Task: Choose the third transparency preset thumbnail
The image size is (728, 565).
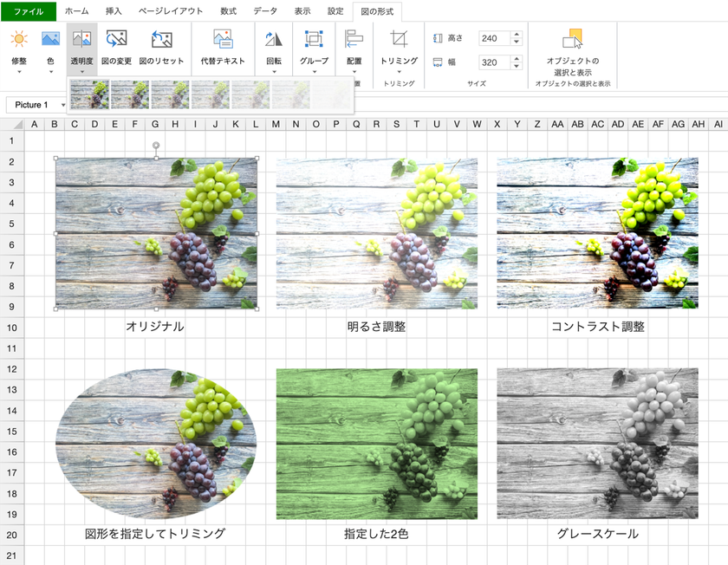Action: point(170,94)
